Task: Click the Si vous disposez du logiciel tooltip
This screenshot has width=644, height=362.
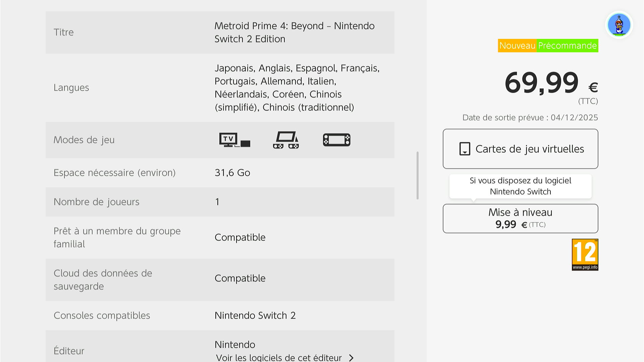Action: (x=520, y=186)
